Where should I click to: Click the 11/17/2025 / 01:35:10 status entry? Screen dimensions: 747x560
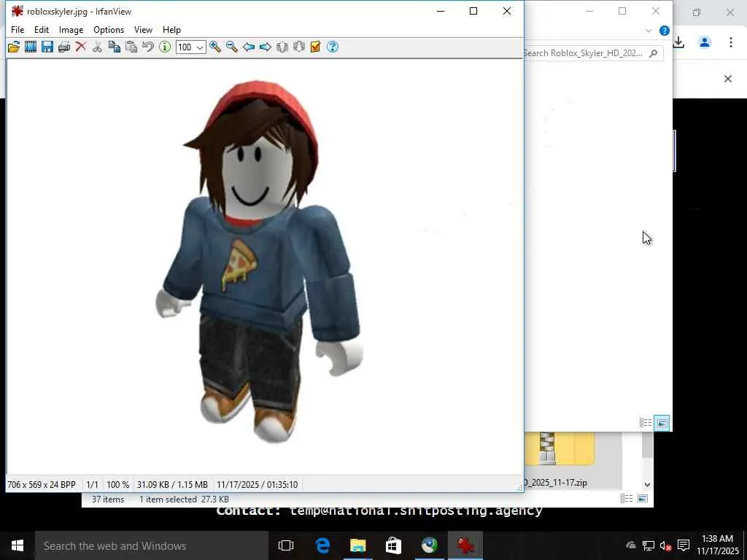pos(258,484)
